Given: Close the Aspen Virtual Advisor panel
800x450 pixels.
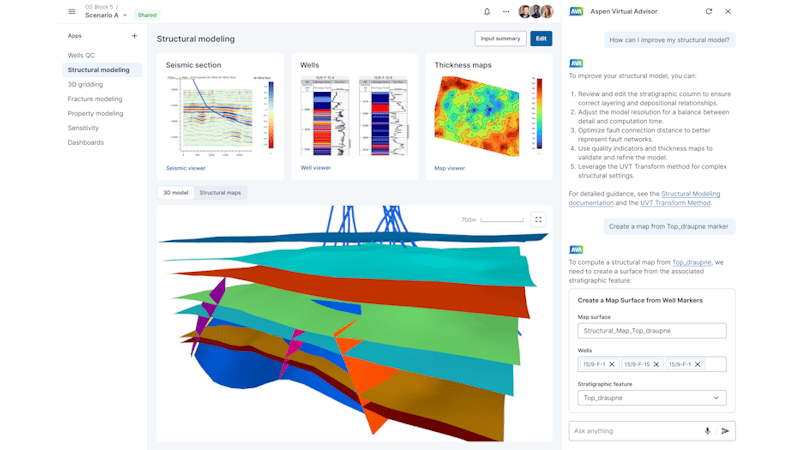Looking at the screenshot, I should [728, 11].
